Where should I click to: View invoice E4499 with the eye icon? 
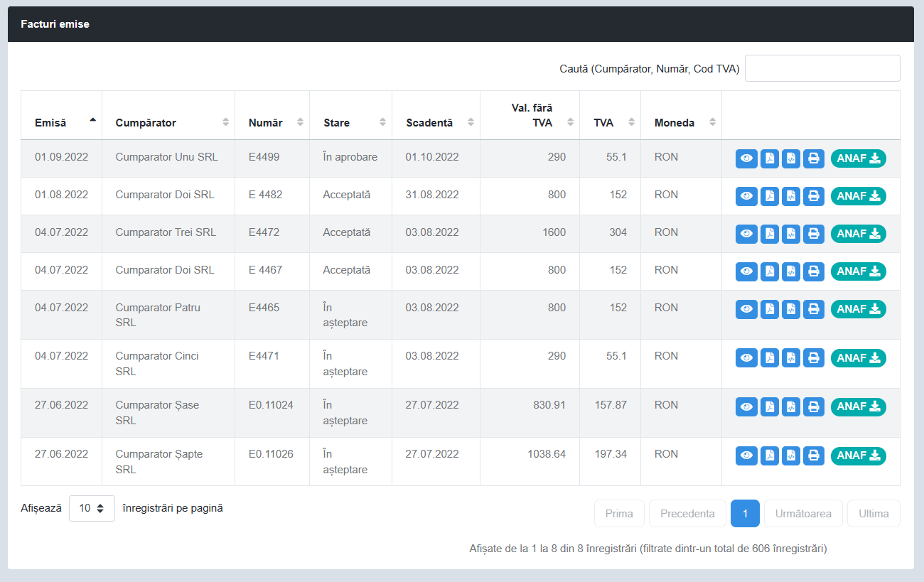click(x=746, y=158)
